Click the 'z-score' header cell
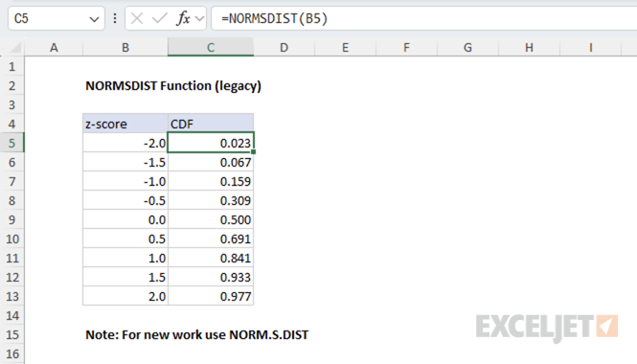The image size is (637, 364). point(125,124)
